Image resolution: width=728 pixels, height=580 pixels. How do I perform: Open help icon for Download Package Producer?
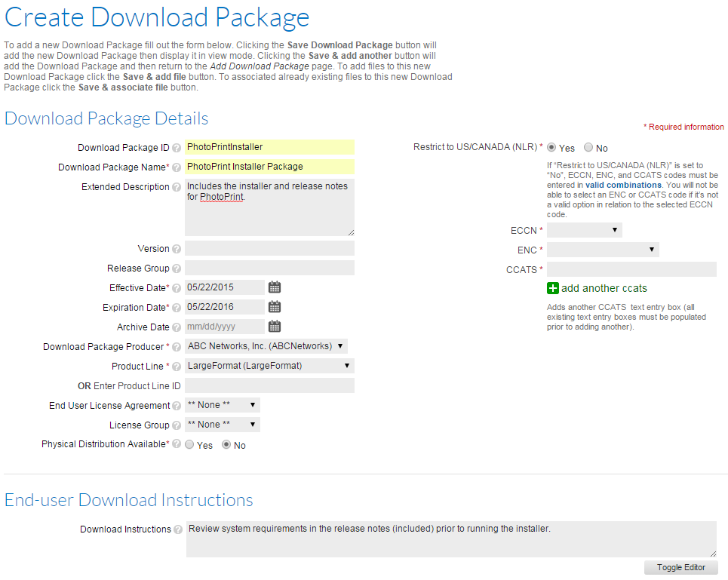pyautogui.click(x=177, y=347)
